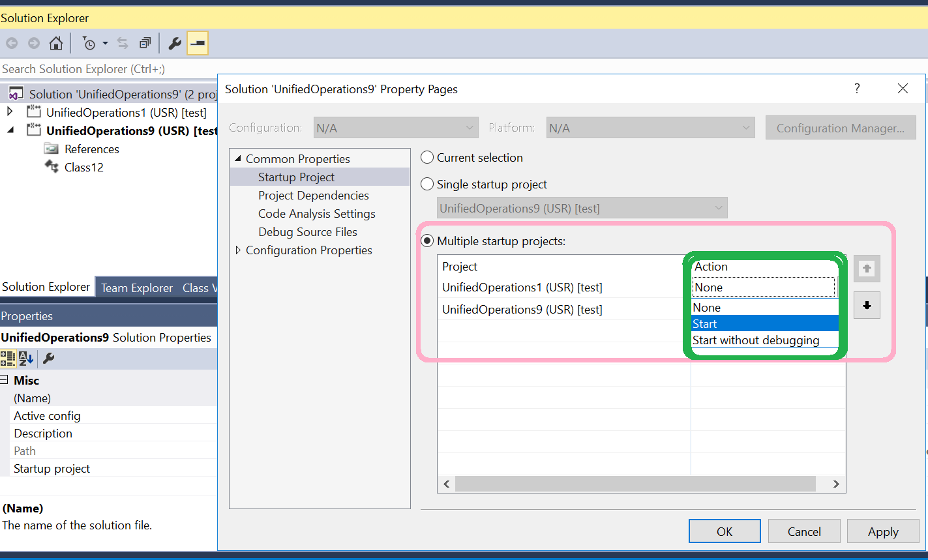The height and width of the screenshot is (560, 928).
Task: Click the Active config property row
Action: 108,415
